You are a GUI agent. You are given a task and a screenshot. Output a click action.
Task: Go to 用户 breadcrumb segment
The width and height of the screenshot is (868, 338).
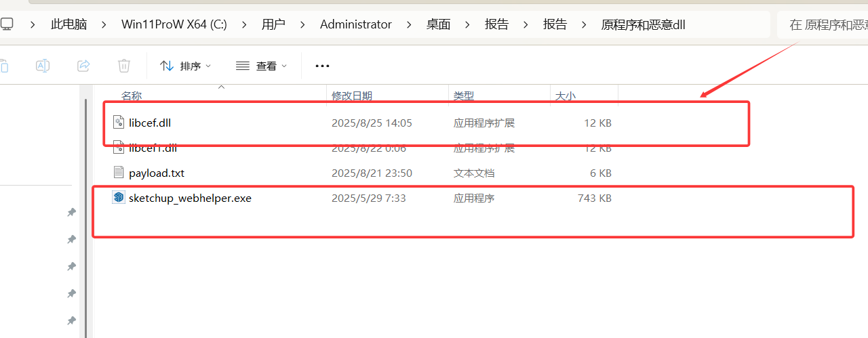[x=273, y=24]
